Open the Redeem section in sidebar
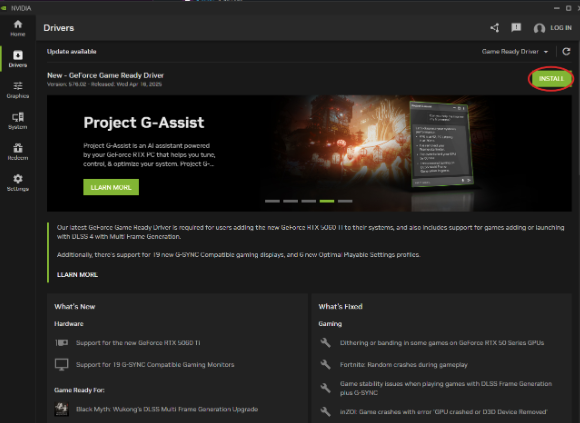580x423 pixels. pos(17,152)
